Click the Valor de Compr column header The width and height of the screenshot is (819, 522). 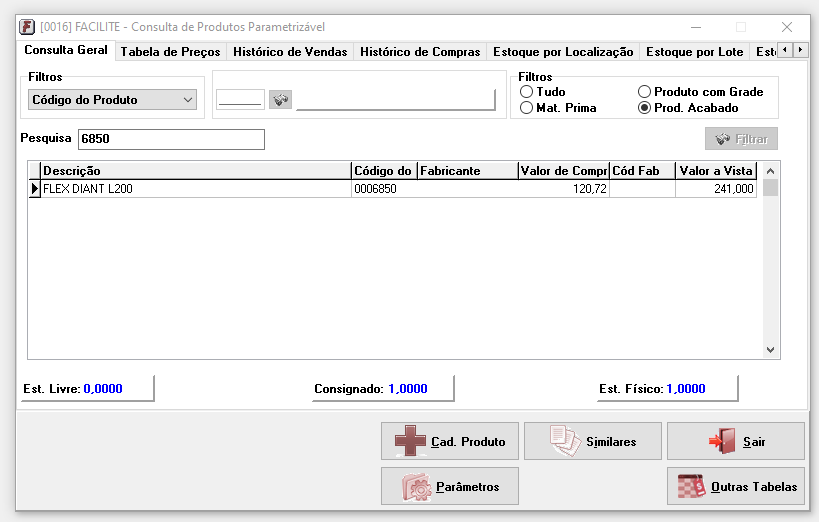564,171
